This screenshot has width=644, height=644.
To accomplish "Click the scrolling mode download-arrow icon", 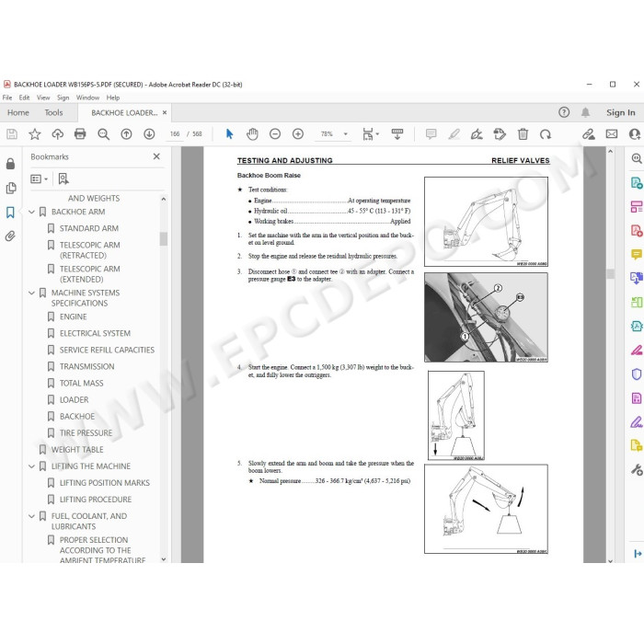I will (x=397, y=134).
